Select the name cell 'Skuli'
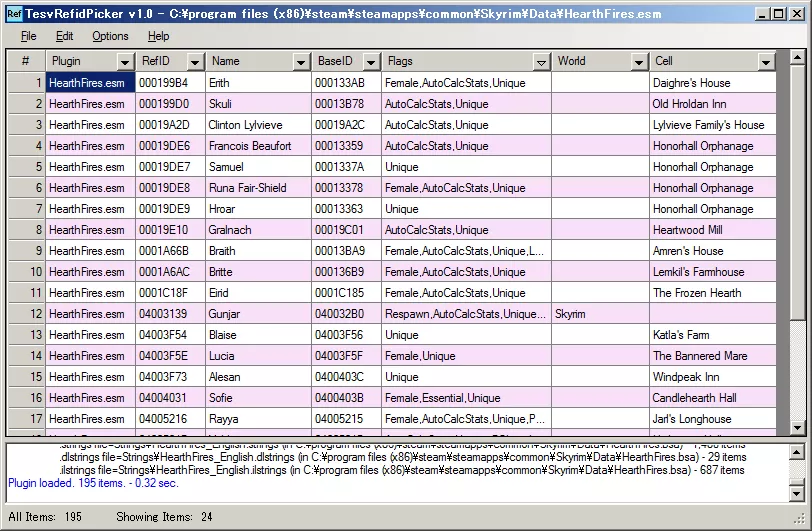The width and height of the screenshot is (812, 531). click(258, 104)
